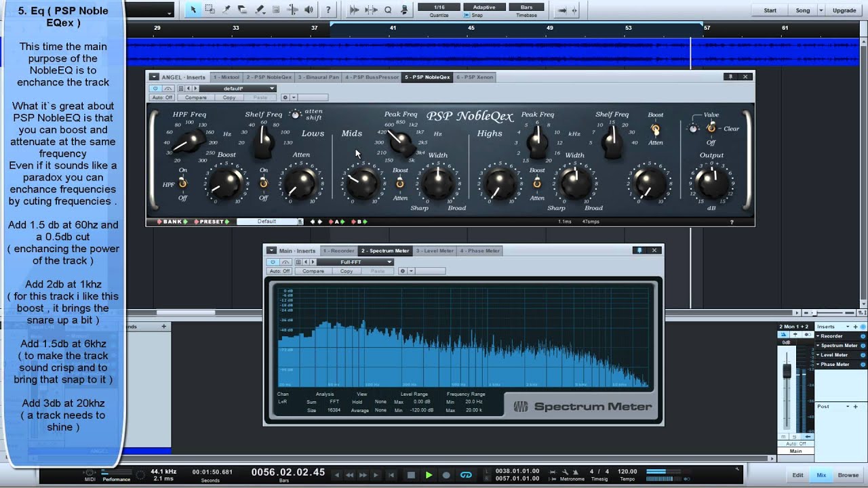The image size is (868, 488).
Task: Switch to 4 - PSP BussPressor tab
Action: pyautogui.click(x=372, y=77)
